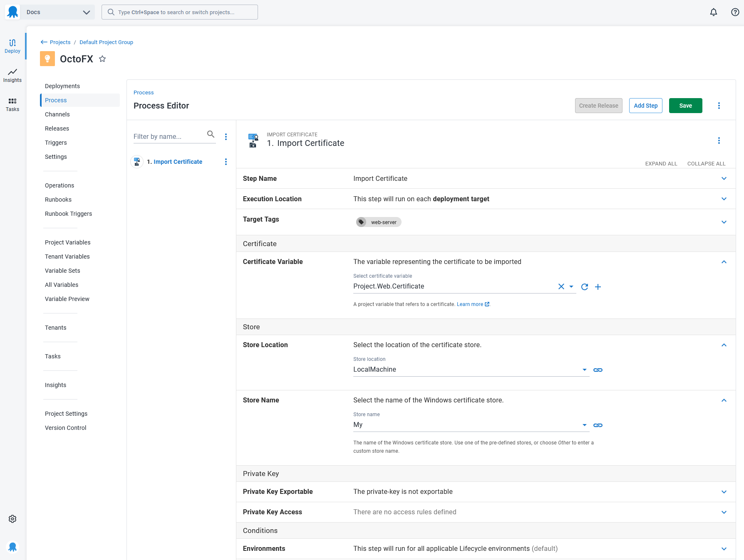Bind Store location to a variable via link icon
744x560 pixels.
click(x=598, y=370)
